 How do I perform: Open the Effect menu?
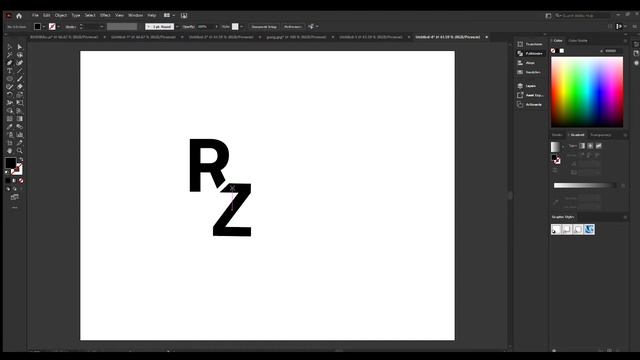[105, 16]
